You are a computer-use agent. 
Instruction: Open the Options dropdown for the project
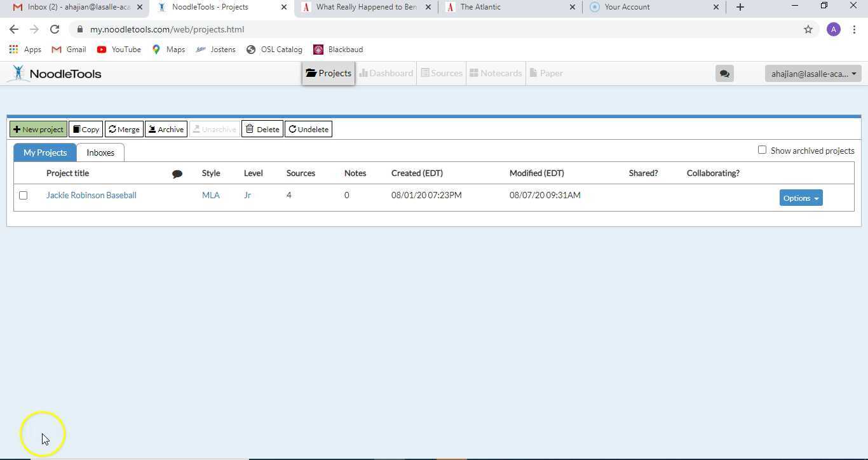pyautogui.click(x=800, y=198)
